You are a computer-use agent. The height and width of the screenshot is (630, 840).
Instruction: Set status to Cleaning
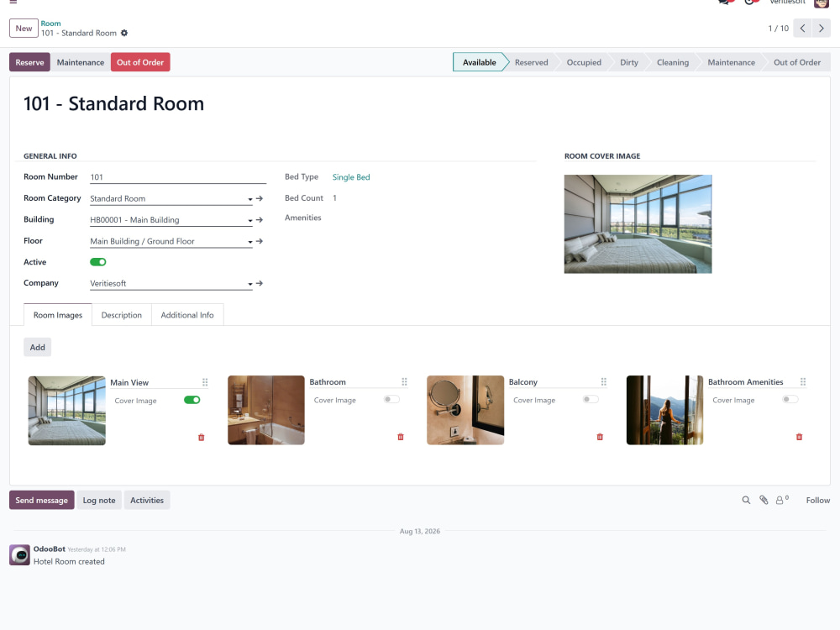[x=673, y=62]
